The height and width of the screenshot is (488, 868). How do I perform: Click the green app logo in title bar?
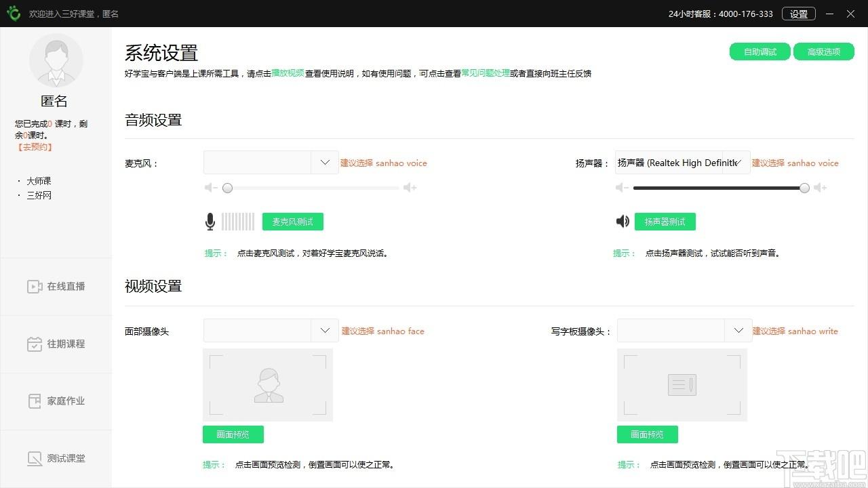point(14,14)
